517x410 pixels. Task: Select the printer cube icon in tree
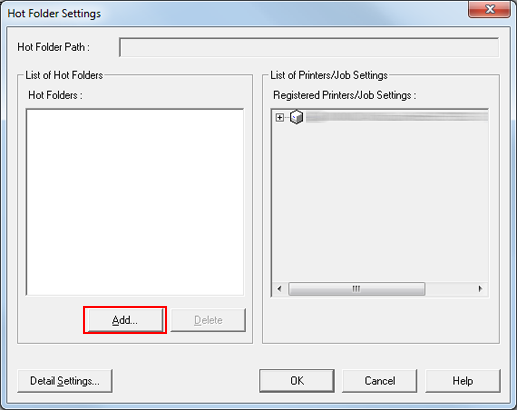pos(296,117)
